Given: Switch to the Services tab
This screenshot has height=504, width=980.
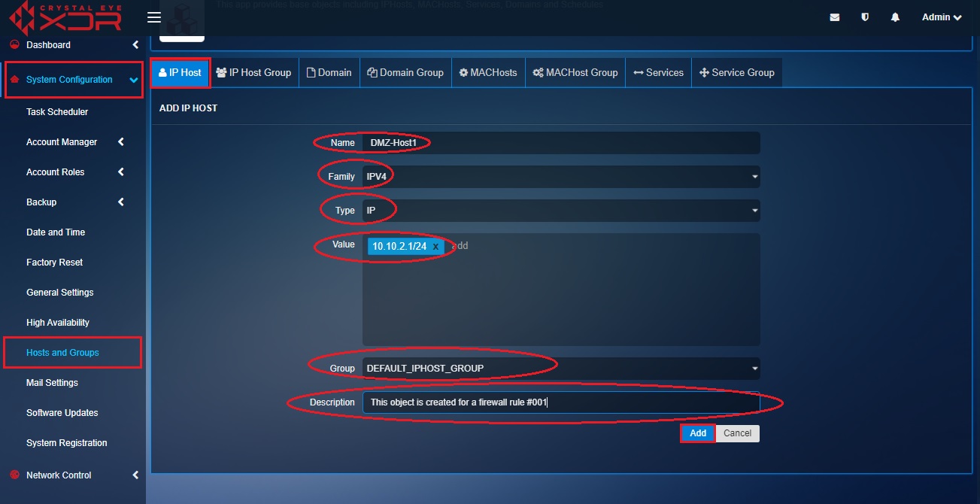Looking at the screenshot, I should click(659, 73).
